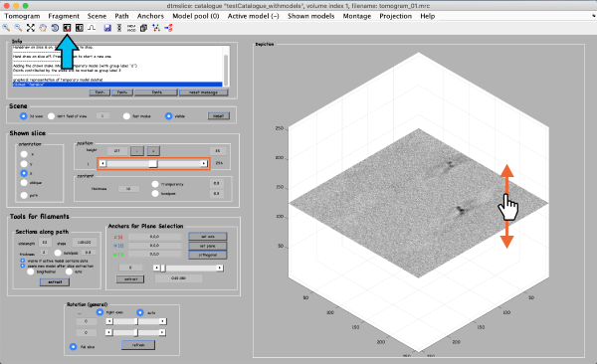Image resolution: width=597 pixels, height=364 pixels.
Task: Open the Montage menu
Action: (x=357, y=16)
